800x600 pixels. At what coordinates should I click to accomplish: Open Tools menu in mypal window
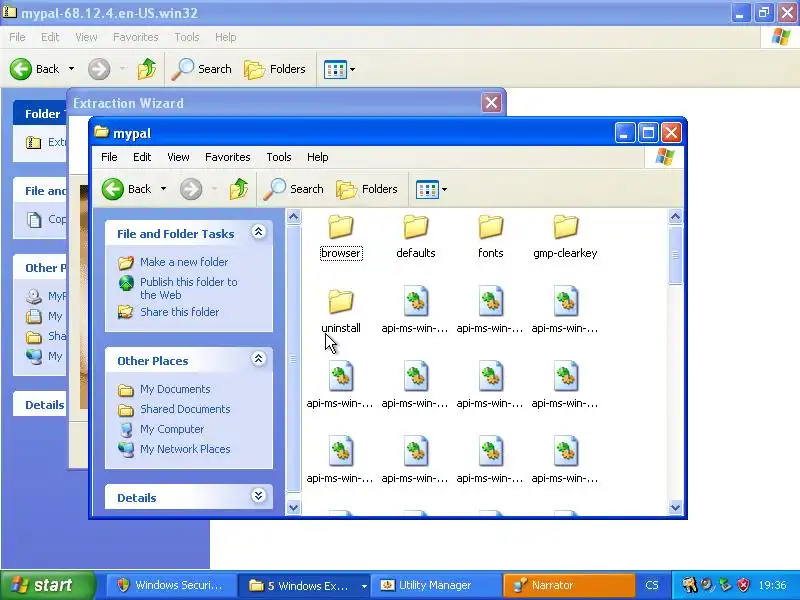click(x=279, y=157)
